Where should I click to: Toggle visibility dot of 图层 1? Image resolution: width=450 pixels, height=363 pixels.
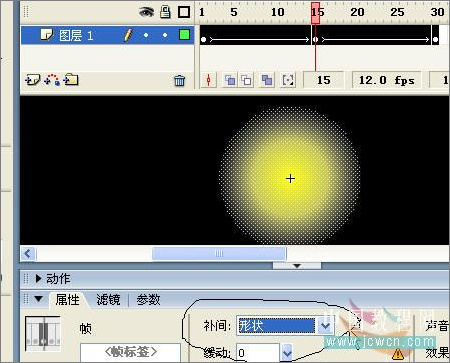click(146, 35)
